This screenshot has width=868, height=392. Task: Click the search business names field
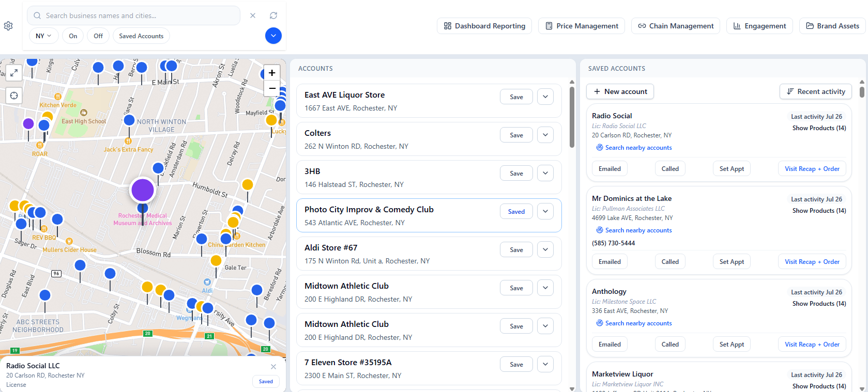point(133,15)
